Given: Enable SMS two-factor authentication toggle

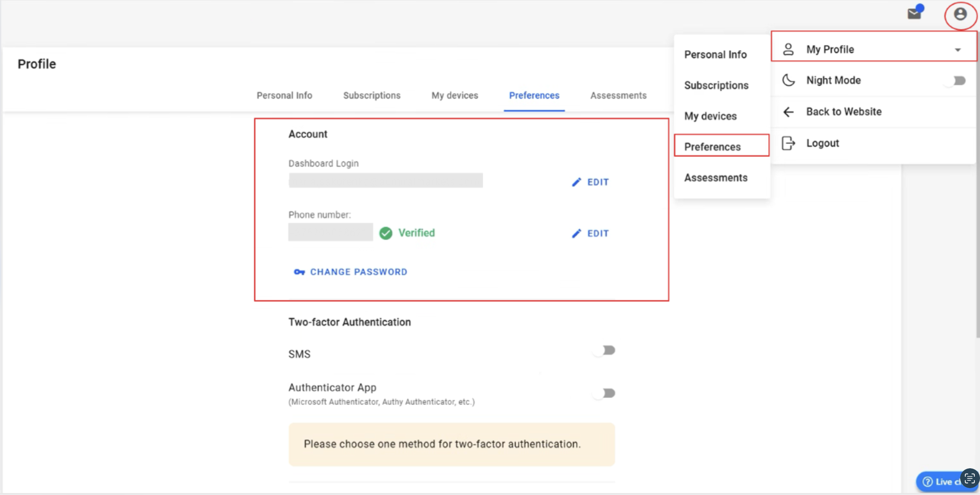Looking at the screenshot, I should point(605,350).
